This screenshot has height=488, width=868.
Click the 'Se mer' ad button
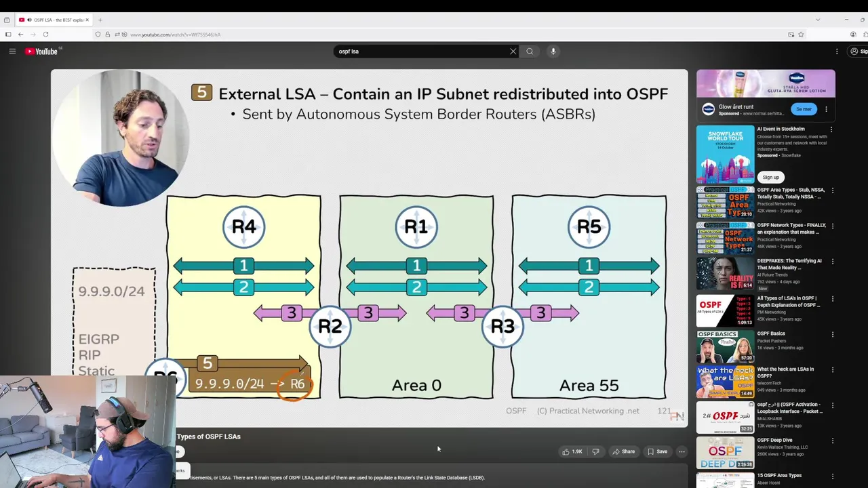tap(804, 109)
